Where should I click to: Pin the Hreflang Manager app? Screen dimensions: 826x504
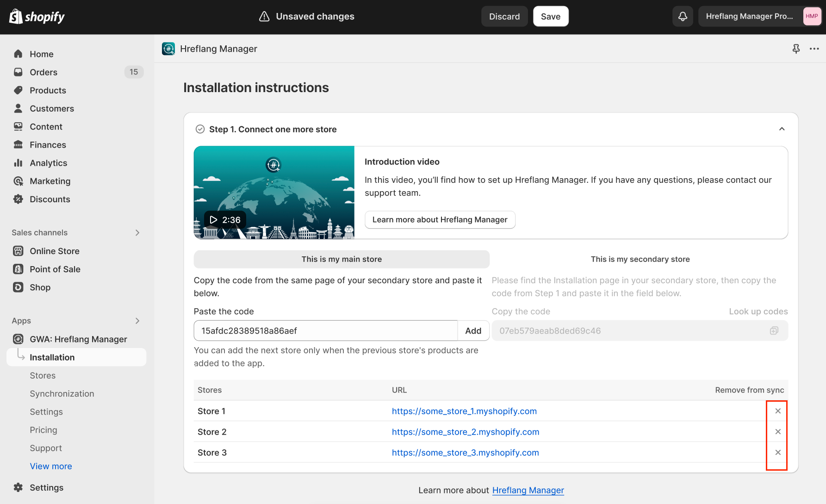pos(796,49)
